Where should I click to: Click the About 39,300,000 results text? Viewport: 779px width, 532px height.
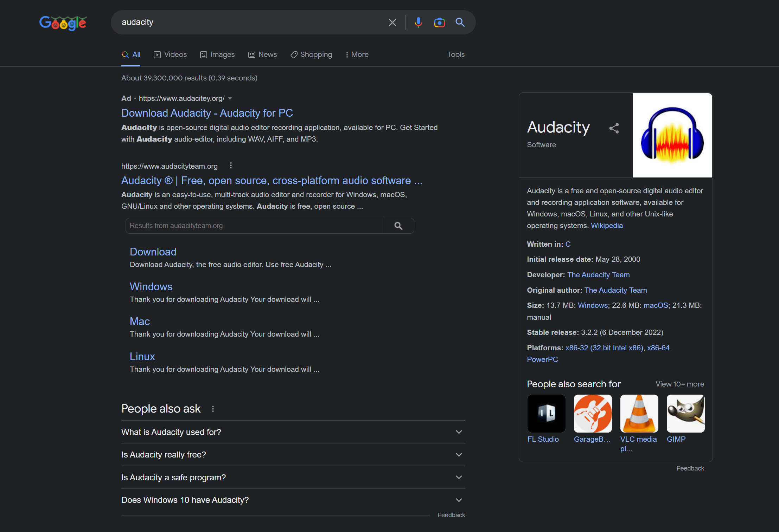(189, 78)
